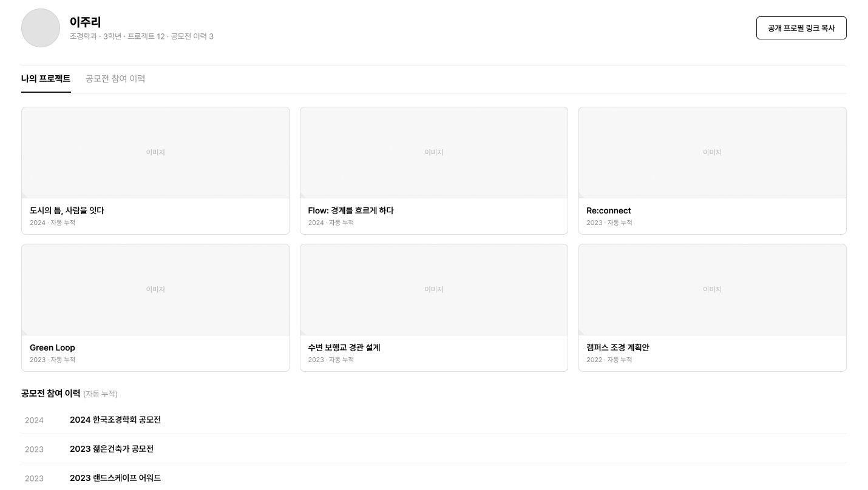868x490 pixels.
Task: Open the Flow: 경계를 흐르게 하다 project image
Action: [x=434, y=153]
